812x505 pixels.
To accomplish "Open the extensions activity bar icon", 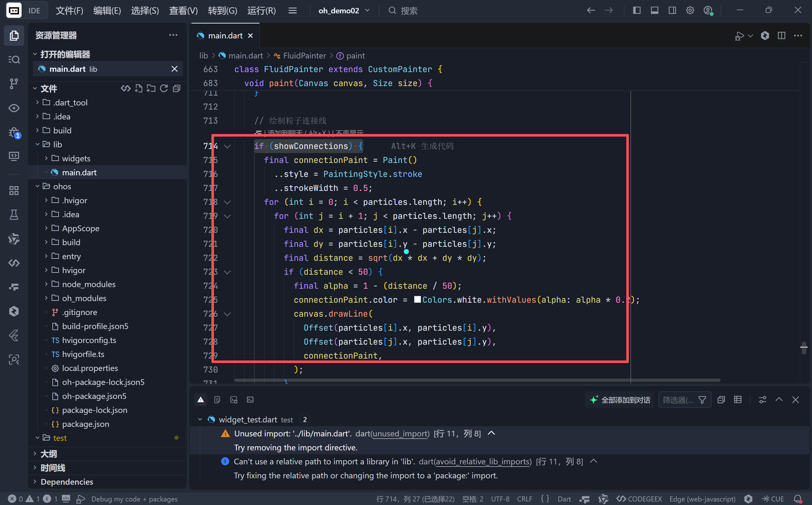I will [14, 190].
